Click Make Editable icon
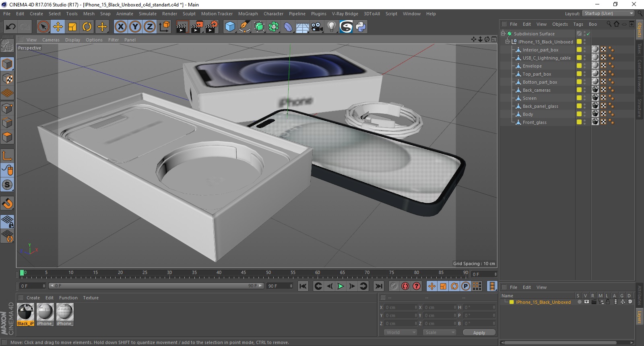 (x=7, y=46)
